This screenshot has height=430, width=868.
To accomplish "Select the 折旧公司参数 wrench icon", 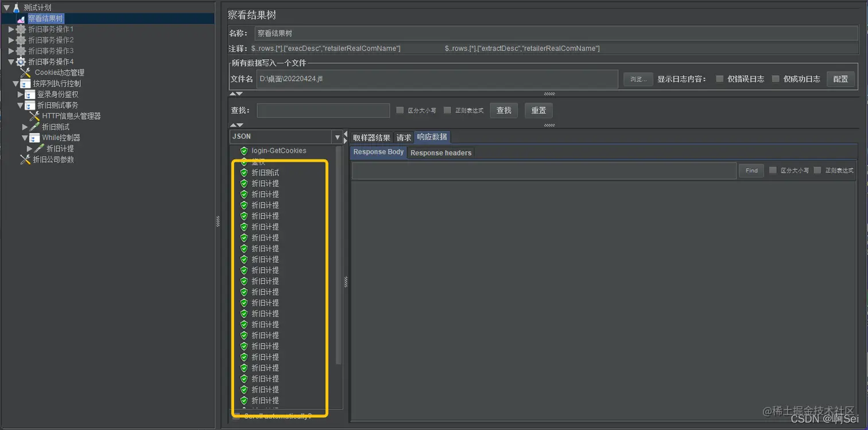I will click(x=25, y=160).
